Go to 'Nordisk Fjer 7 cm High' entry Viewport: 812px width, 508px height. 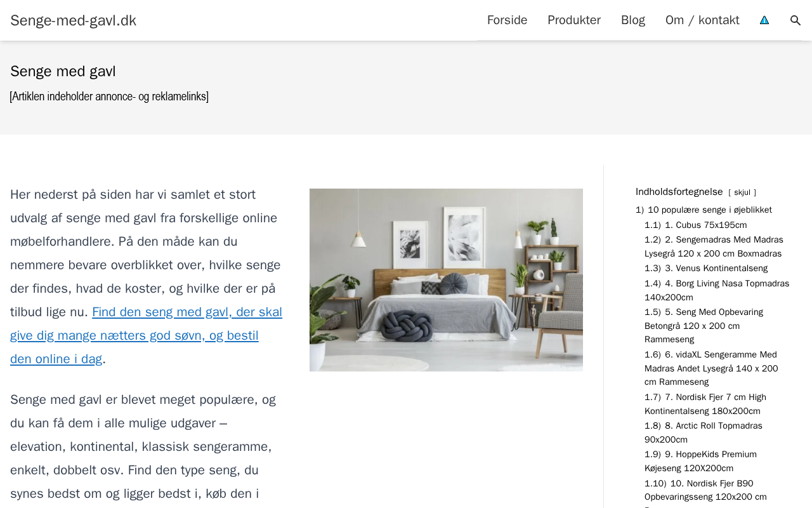(x=705, y=404)
